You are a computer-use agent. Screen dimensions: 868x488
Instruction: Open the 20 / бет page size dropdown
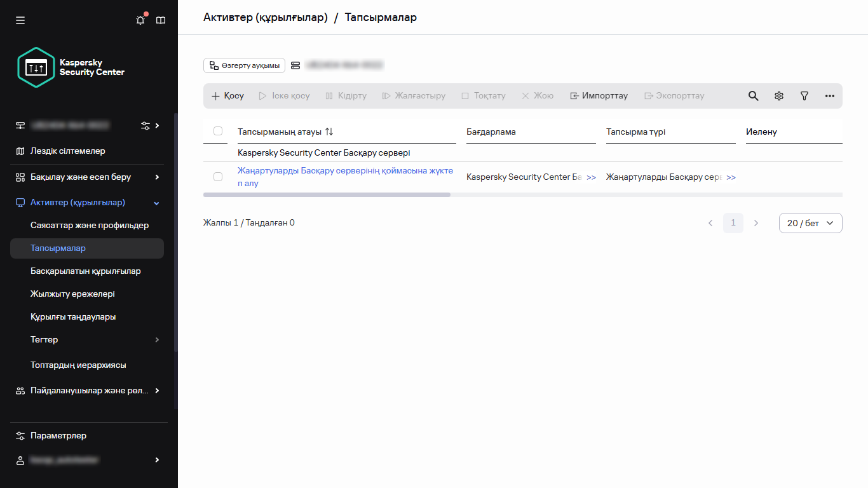tap(810, 222)
